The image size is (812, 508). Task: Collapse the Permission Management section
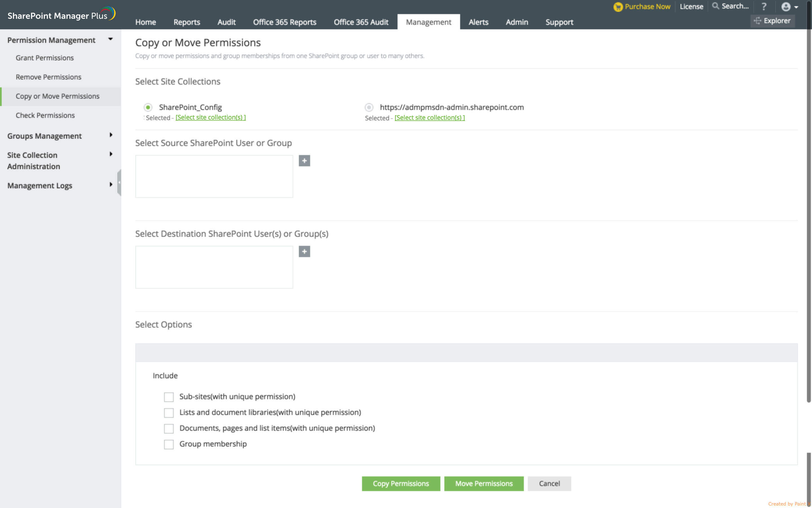pos(110,39)
